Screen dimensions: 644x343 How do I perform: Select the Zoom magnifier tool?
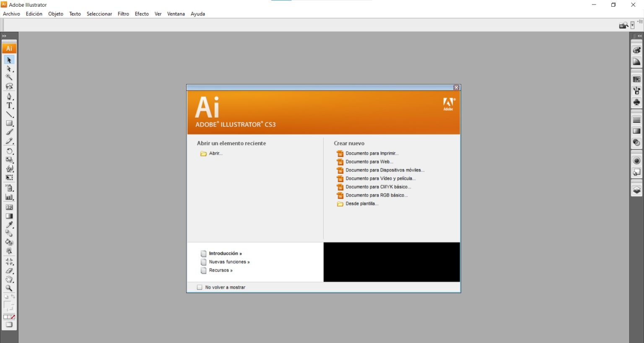[9, 288]
